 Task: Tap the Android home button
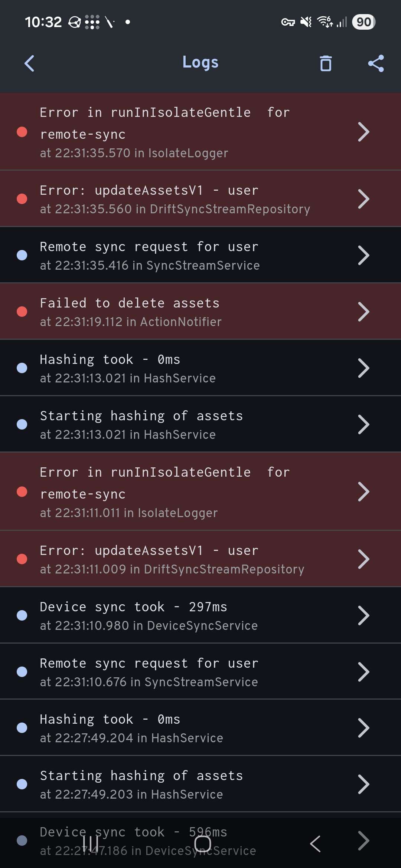[203, 844]
